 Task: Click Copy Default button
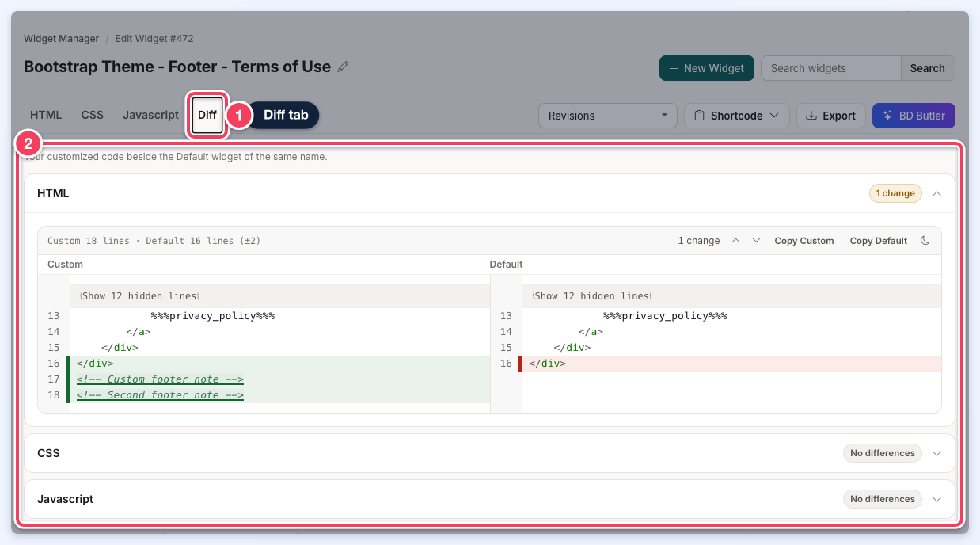coord(879,241)
